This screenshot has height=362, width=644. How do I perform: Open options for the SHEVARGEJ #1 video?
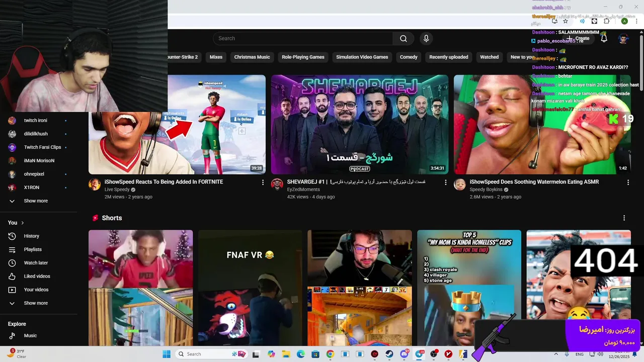pyautogui.click(x=445, y=183)
